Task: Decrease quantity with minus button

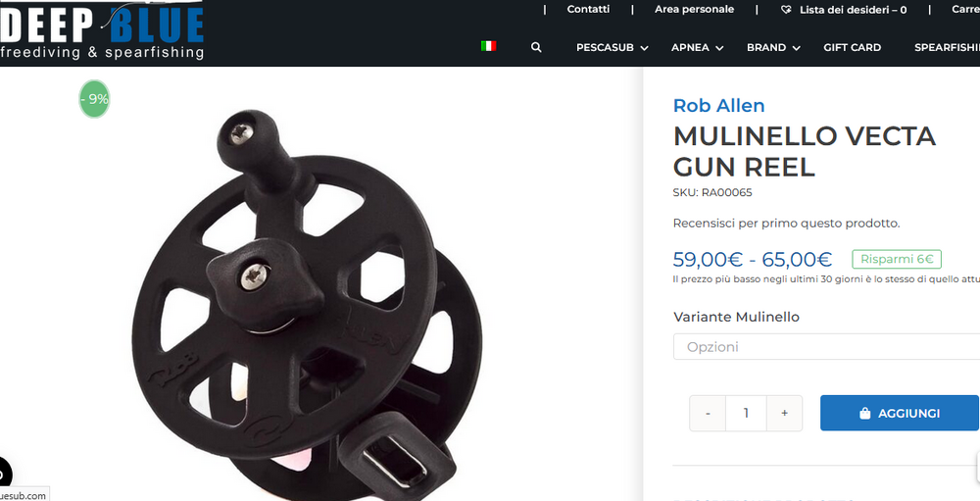Action: tap(708, 413)
